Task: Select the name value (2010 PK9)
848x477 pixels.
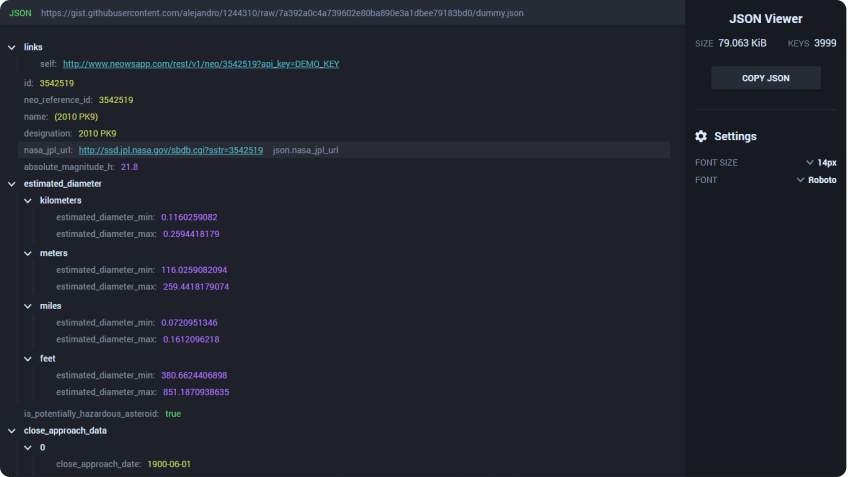Action: coord(76,117)
